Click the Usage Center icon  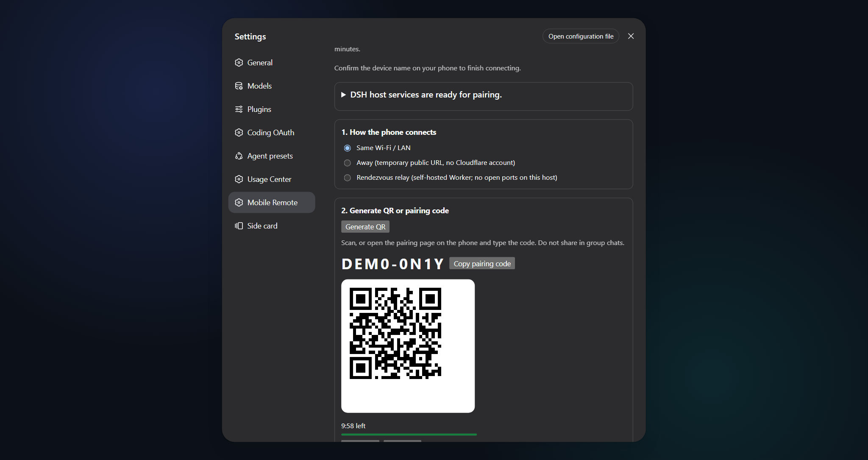pos(239,179)
